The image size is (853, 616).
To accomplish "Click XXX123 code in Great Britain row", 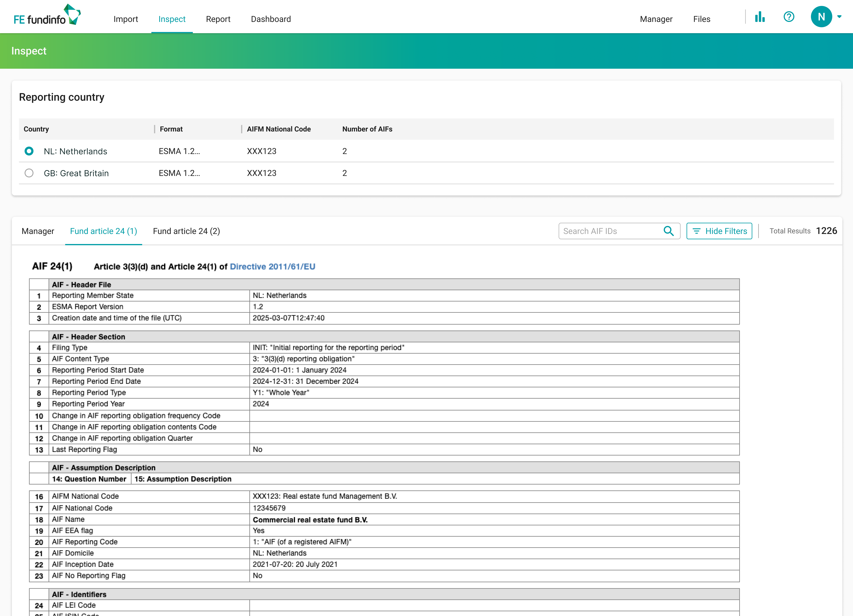I will 262,173.
